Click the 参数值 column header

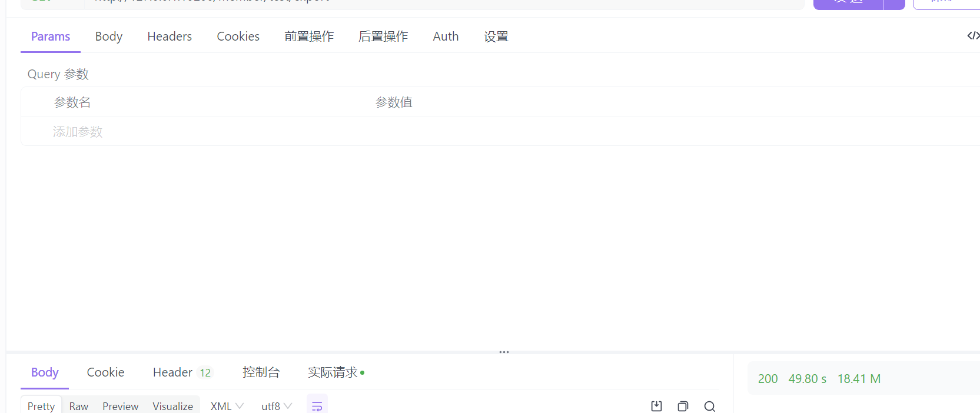coord(394,102)
